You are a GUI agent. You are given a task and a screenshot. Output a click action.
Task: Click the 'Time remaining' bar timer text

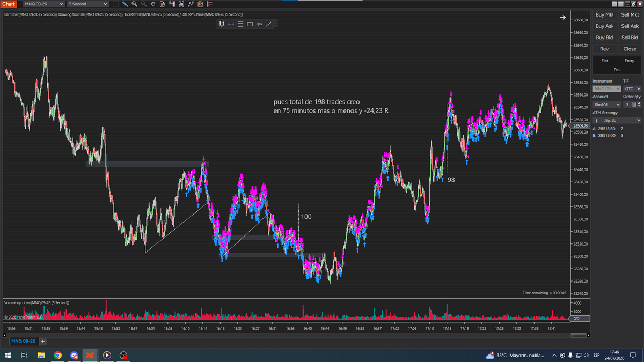(x=544, y=293)
